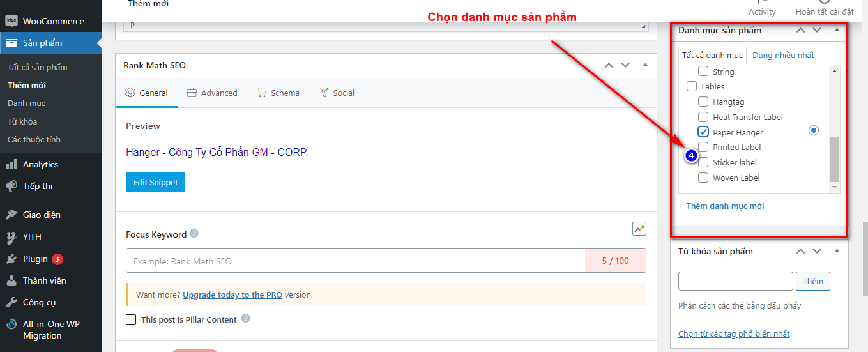Viewport: 868px width, 352px height.
Task: Open the WooCommerce menu icon
Action: pos(11,21)
